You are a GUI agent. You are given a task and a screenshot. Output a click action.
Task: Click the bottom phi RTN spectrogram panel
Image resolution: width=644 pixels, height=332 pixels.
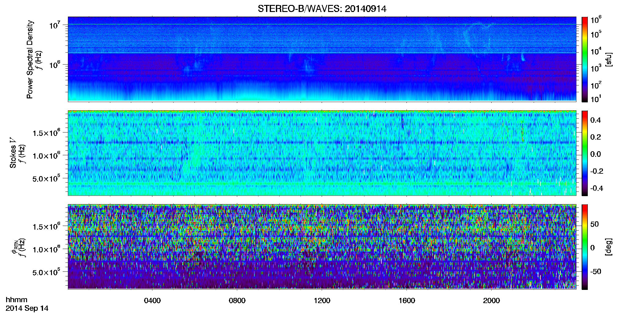click(322, 247)
